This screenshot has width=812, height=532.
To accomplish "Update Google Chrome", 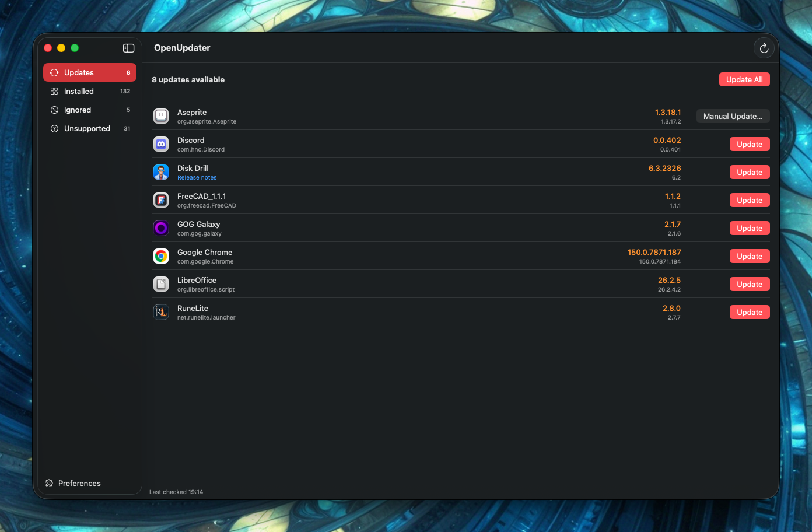I will click(750, 256).
